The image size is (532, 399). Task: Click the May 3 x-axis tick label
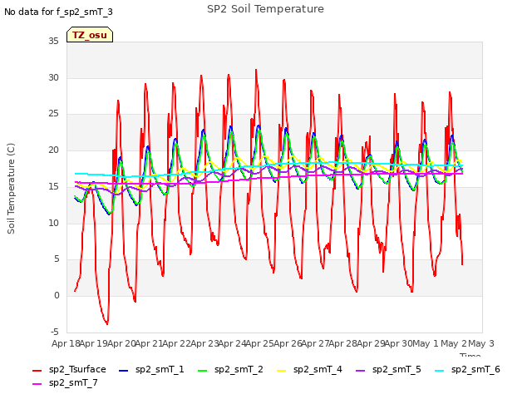point(481,343)
